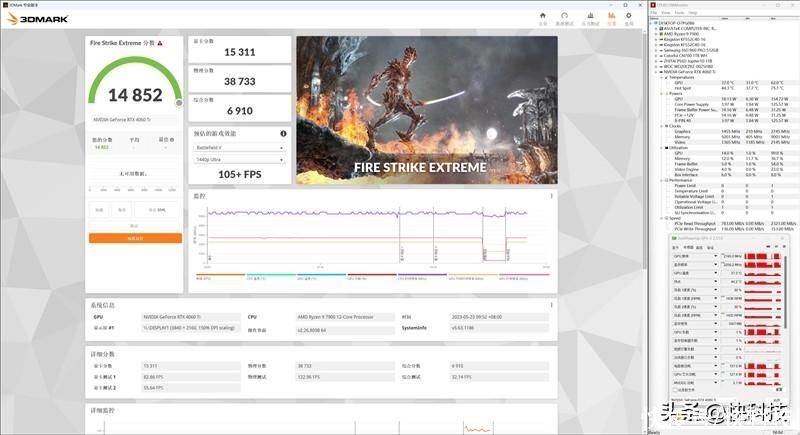Click the Fire Strike Extreme banner image
The image size is (800, 435).
click(427, 110)
